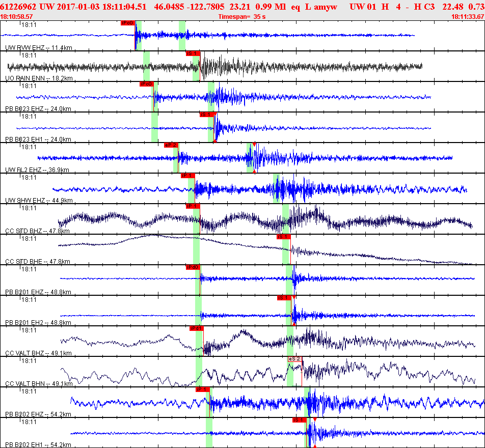Viewport: 485px width, 448px height.
Task: Select the eP 2 pick flag on UW FL2 EHZ
Action: [x=171, y=145]
